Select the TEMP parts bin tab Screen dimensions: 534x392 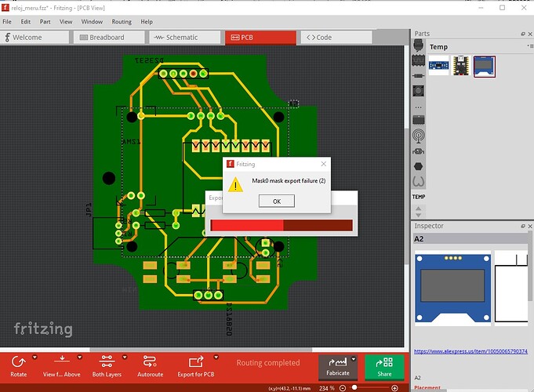(x=419, y=197)
